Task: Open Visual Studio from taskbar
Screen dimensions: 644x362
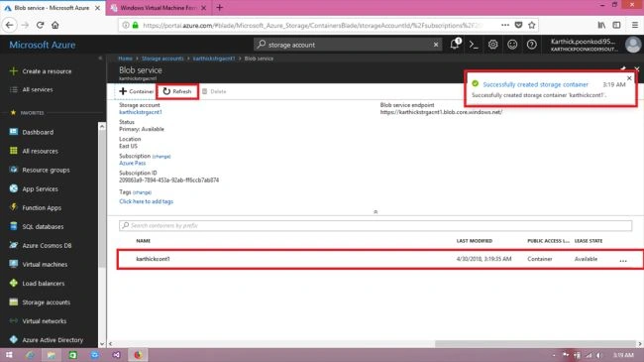Action: (x=116, y=355)
